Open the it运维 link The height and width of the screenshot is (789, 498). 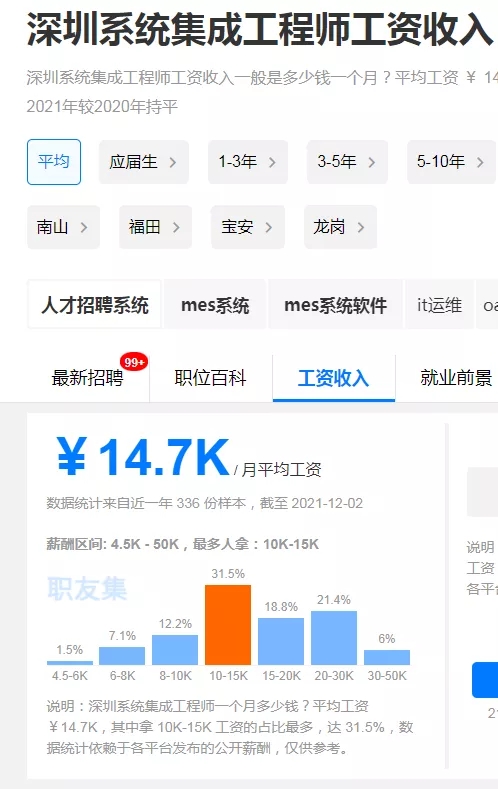(x=439, y=305)
